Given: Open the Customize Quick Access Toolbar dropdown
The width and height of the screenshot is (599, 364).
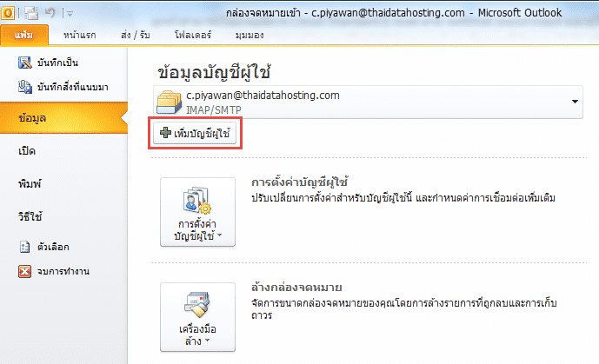Looking at the screenshot, I should click(x=70, y=14).
